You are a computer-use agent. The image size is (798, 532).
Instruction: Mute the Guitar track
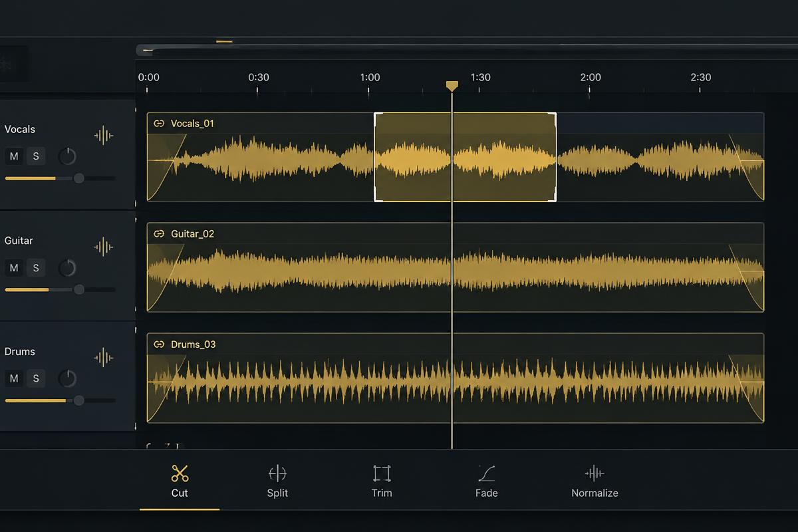point(14,268)
